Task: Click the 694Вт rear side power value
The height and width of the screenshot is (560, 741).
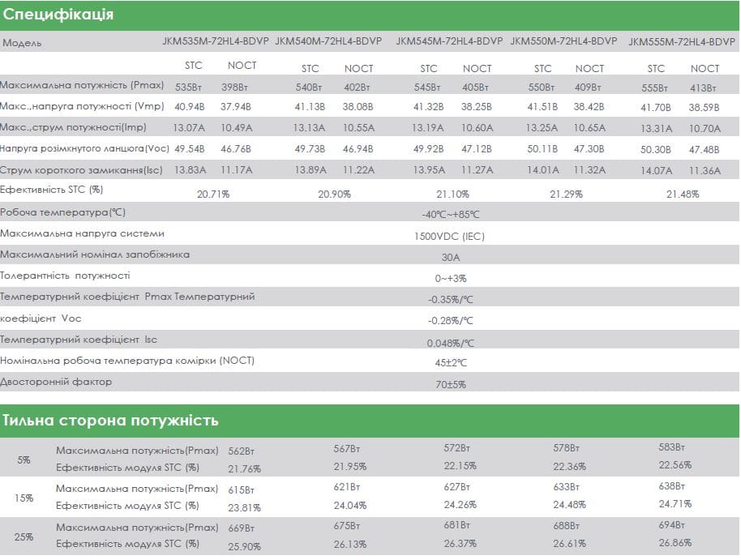Action: [671, 527]
